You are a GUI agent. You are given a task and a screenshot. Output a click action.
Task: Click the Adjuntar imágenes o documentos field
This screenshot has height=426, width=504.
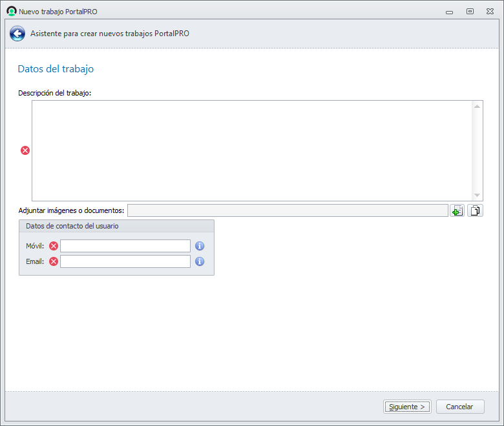[x=288, y=210]
